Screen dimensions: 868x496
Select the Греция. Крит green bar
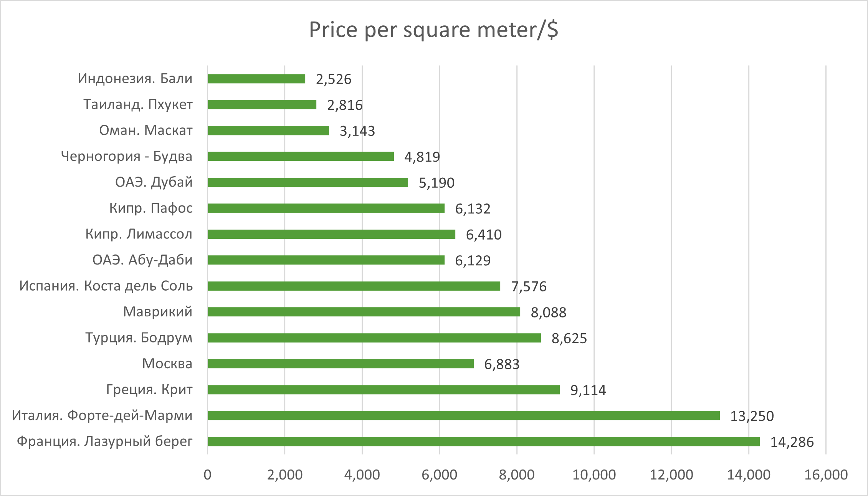(x=384, y=390)
